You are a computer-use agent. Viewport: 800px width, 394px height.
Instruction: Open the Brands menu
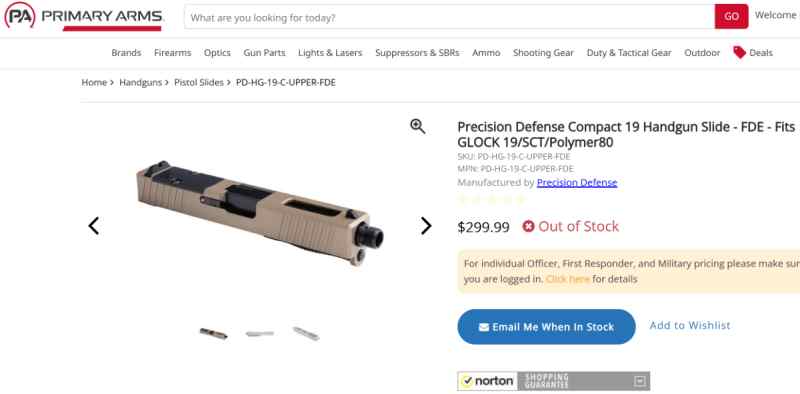click(x=126, y=53)
